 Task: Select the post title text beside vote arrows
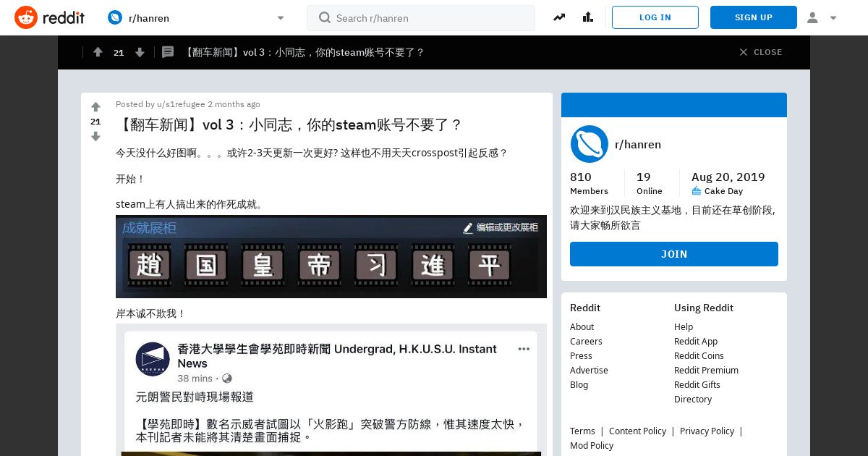(x=289, y=124)
